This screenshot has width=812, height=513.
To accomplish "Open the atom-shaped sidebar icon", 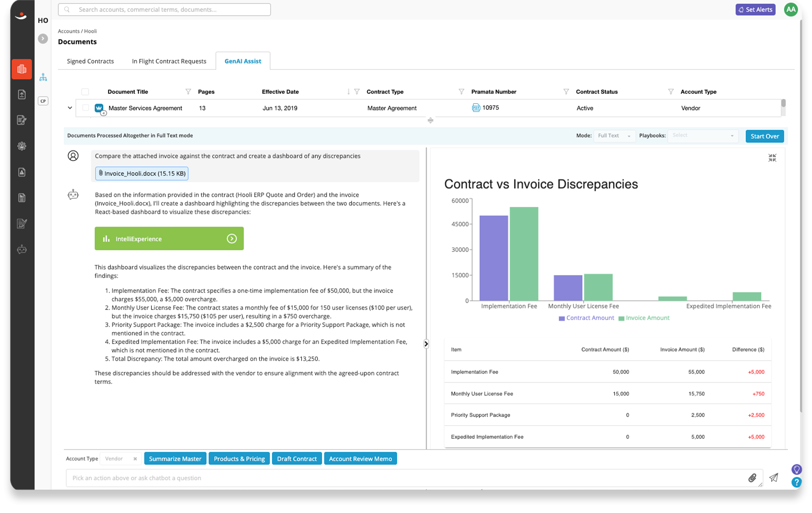I will coord(22,146).
